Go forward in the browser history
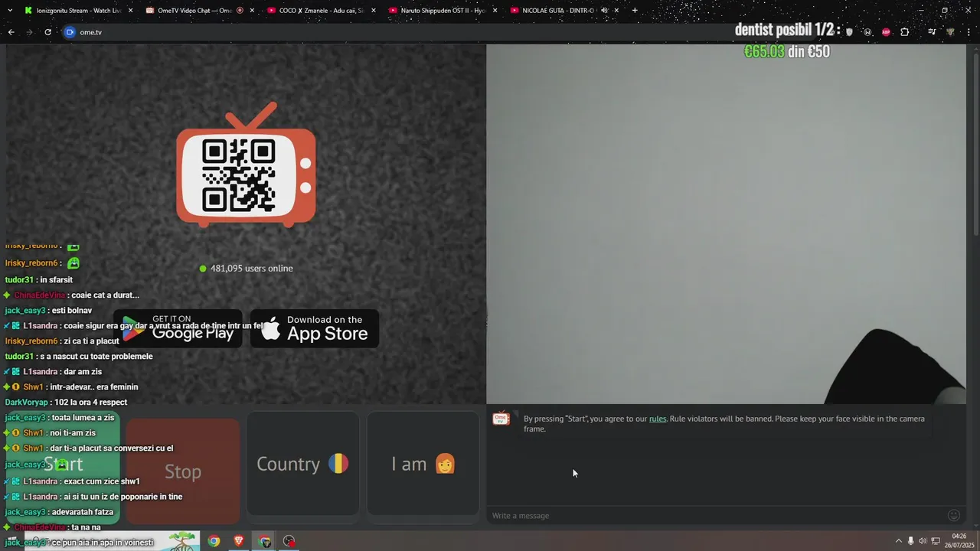Image resolution: width=980 pixels, height=551 pixels. click(x=29, y=32)
